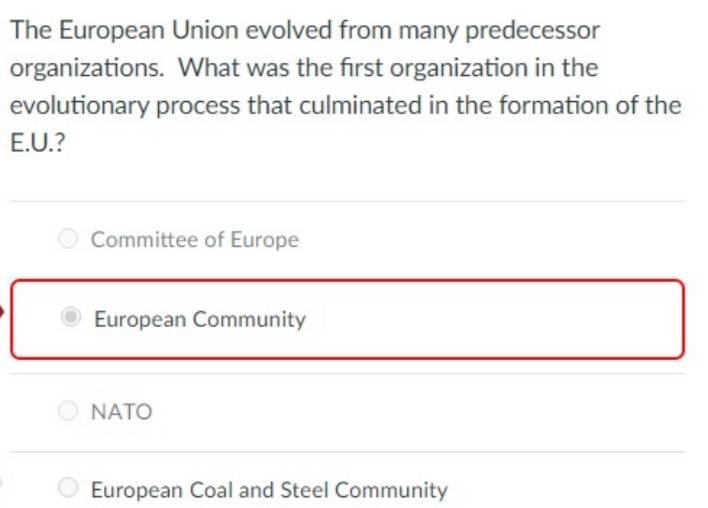Click the word 'predecessor' in the question
Image resolution: width=708 pixels, height=508 pixels.
pyautogui.click(x=532, y=31)
